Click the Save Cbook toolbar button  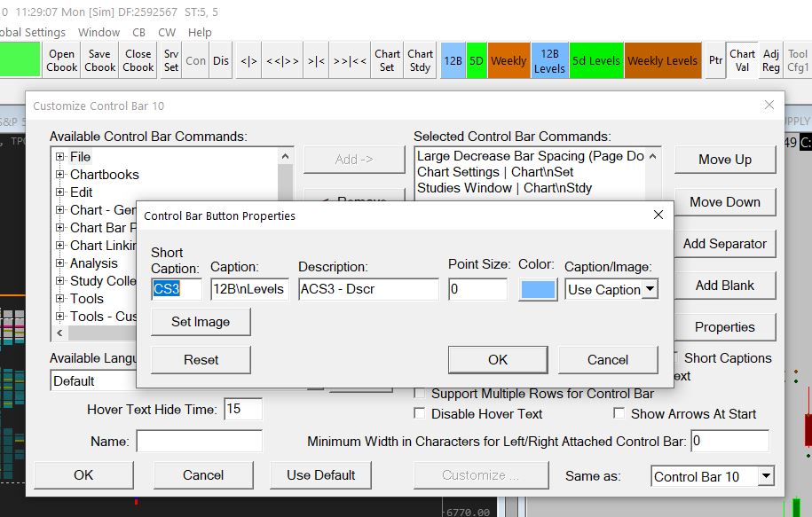(100, 60)
